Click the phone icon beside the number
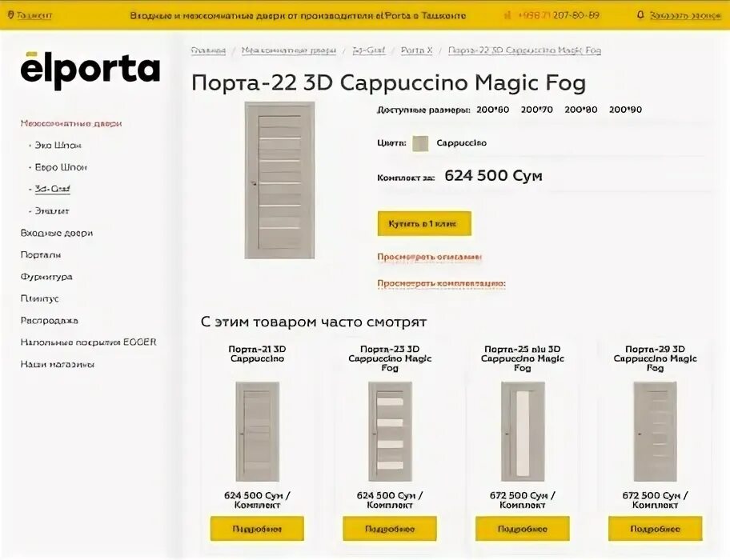 507,15
